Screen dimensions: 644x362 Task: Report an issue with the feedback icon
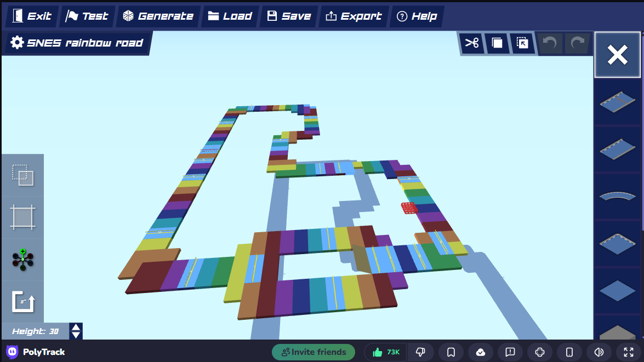[510, 352]
